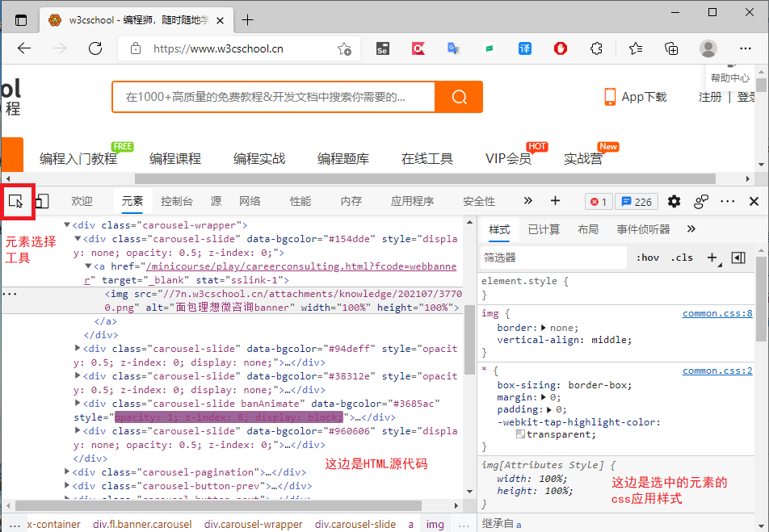Click the transparent color swatch

click(521, 434)
